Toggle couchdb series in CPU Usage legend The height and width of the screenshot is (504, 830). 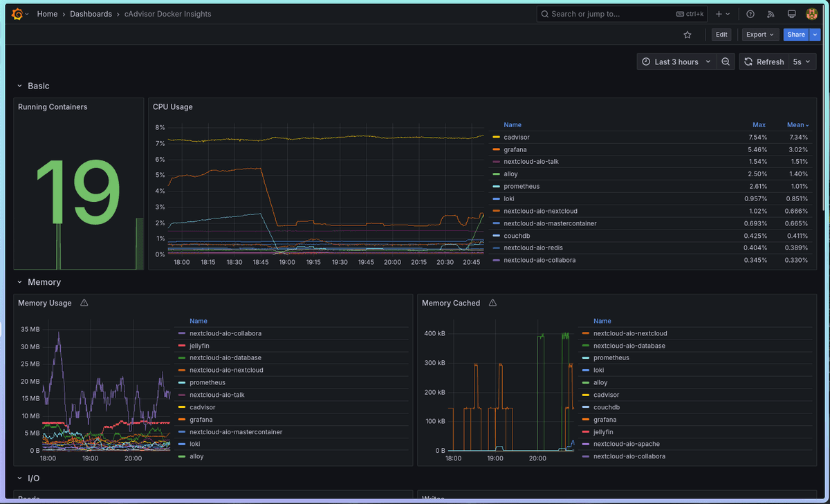pyautogui.click(x=517, y=236)
